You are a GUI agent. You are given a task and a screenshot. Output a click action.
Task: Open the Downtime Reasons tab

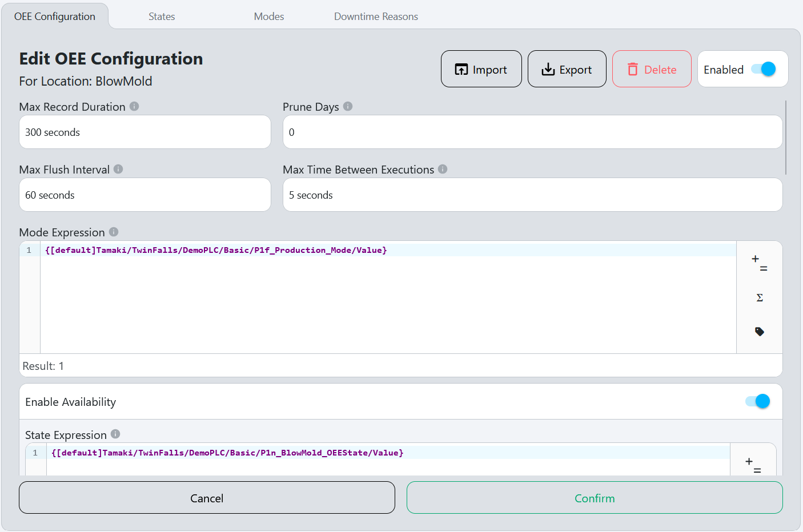pyautogui.click(x=376, y=16)
